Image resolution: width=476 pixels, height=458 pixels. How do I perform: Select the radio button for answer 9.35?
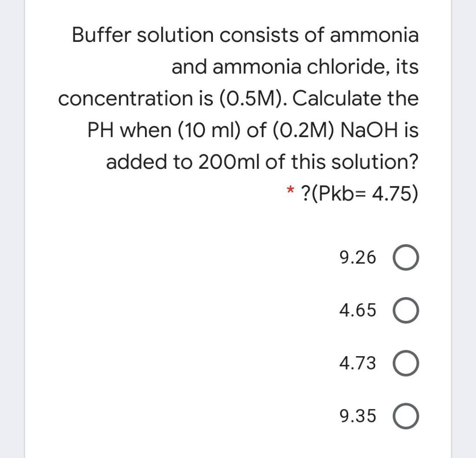406,417
